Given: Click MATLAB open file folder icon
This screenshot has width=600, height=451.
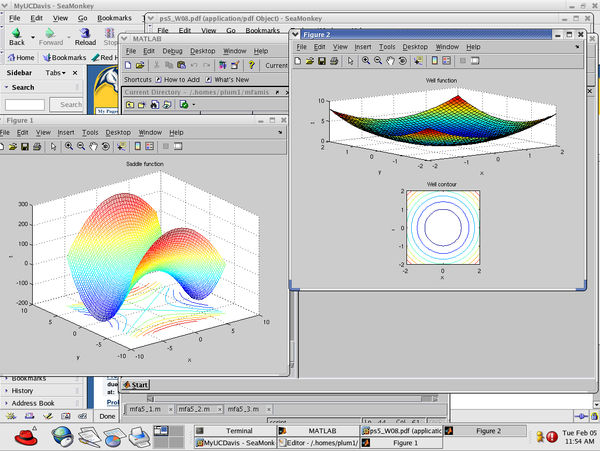Looking at the screenshot, I should [140, 65].
